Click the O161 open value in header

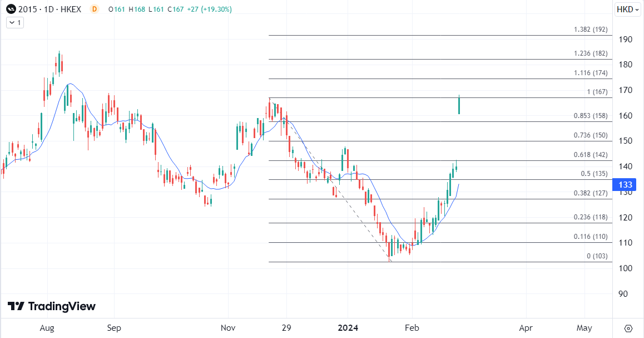pyautogui.click(x=117, y=9)
